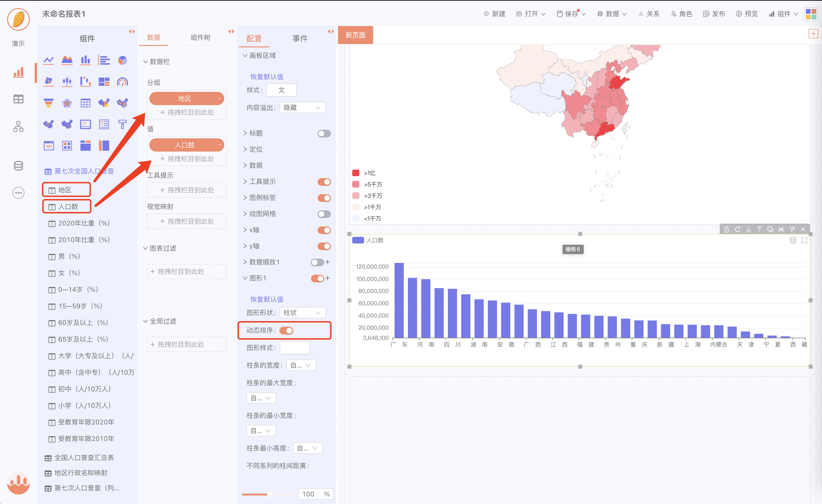The height and width of the screenshot is (504, 822).
Task: Click the add page plus button
Action: coord(813,34)
